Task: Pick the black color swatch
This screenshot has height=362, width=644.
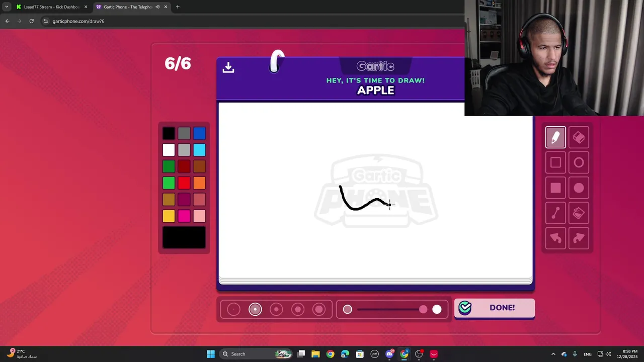Action: pos(169,133)
